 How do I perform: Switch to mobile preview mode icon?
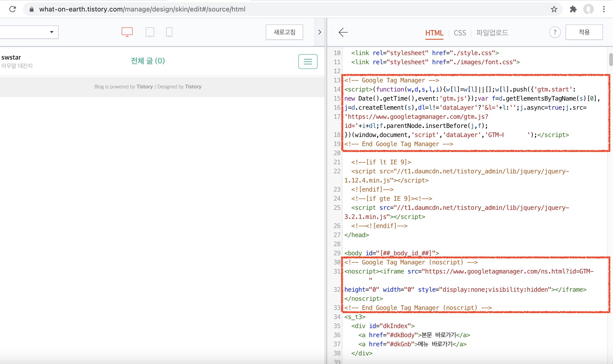click(169, 32)
